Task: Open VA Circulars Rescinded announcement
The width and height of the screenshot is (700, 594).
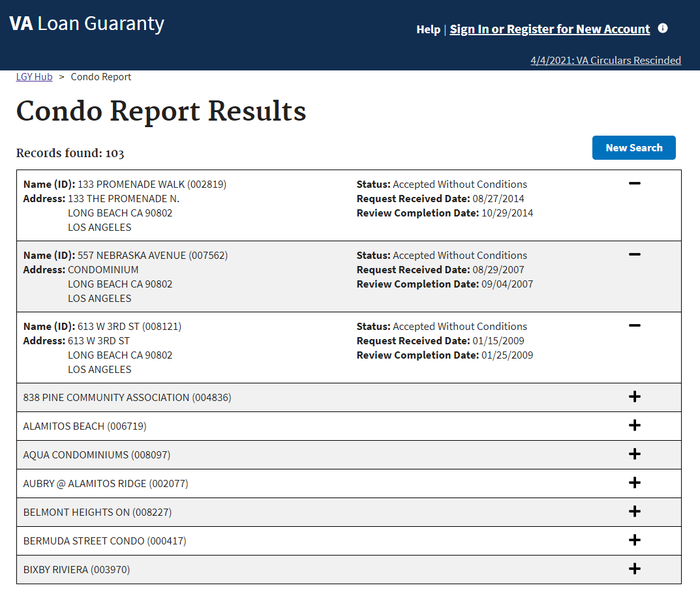Action: [605, 61]
